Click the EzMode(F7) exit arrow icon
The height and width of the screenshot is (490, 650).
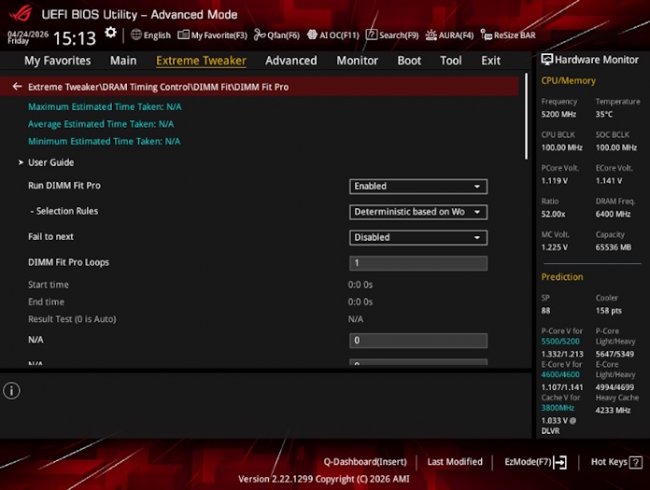[560, 462]
